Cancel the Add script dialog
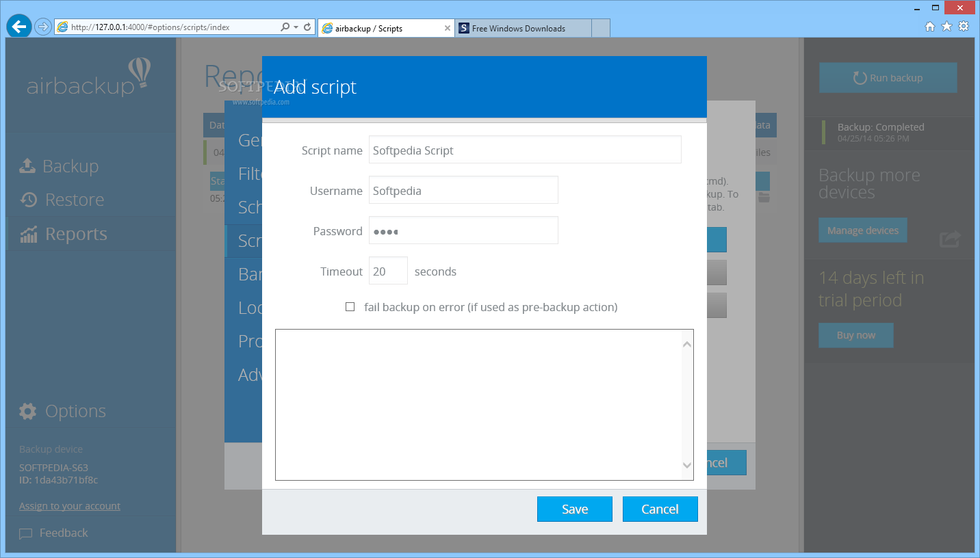Viewport: 980px width, 558px height. 660,509
